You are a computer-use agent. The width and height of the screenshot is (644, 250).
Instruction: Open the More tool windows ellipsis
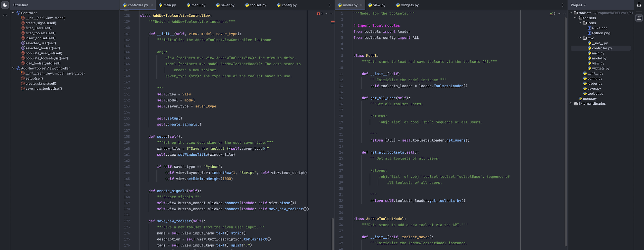click(5, 15)
